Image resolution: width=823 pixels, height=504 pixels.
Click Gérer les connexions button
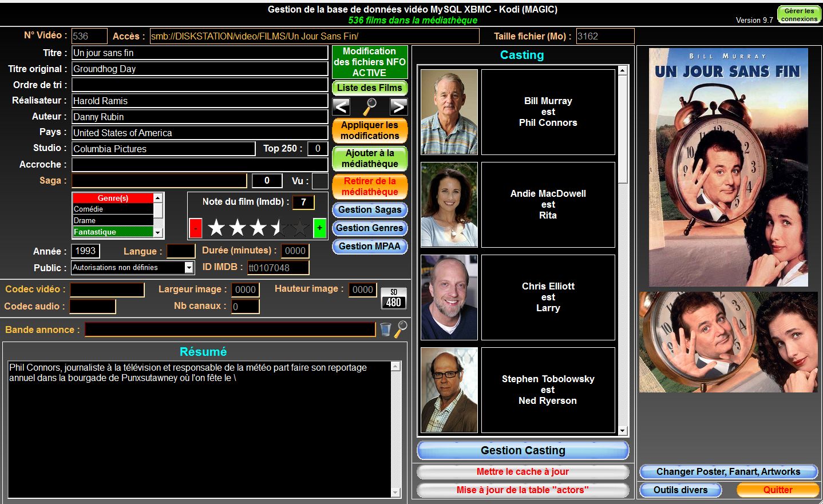coord(799,15)
